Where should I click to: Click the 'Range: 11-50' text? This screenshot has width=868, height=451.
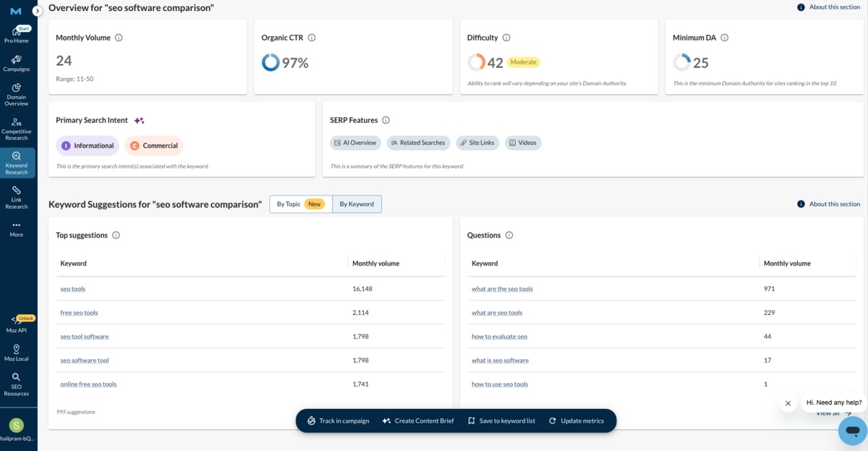point(75,79)
